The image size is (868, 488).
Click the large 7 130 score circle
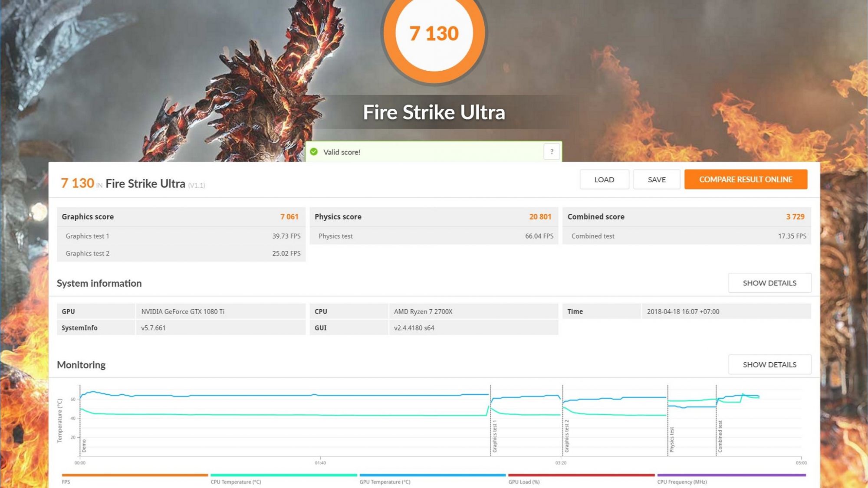click(434, 33)
